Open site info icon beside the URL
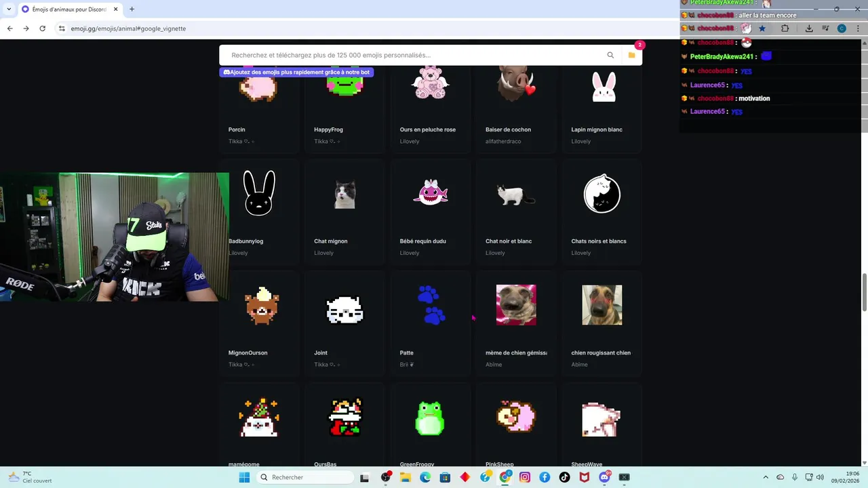The width and height of the screenshot is (868, 488). (62, 28)
